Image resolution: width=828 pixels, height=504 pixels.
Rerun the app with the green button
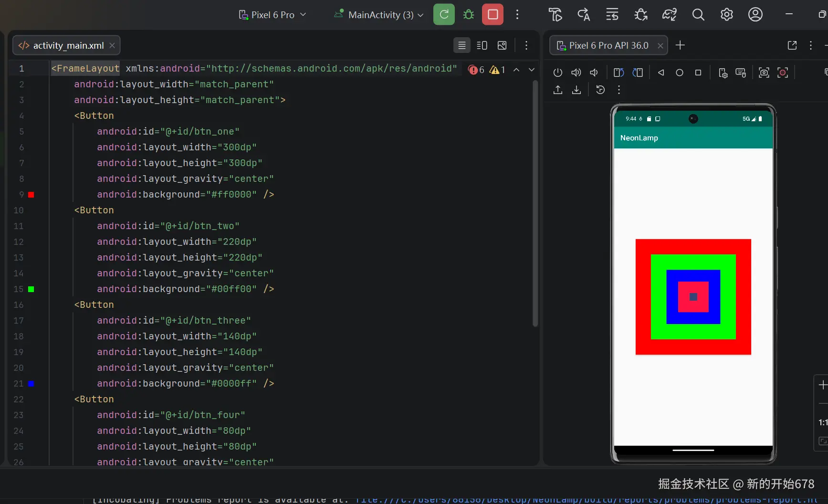coord(444,14)
